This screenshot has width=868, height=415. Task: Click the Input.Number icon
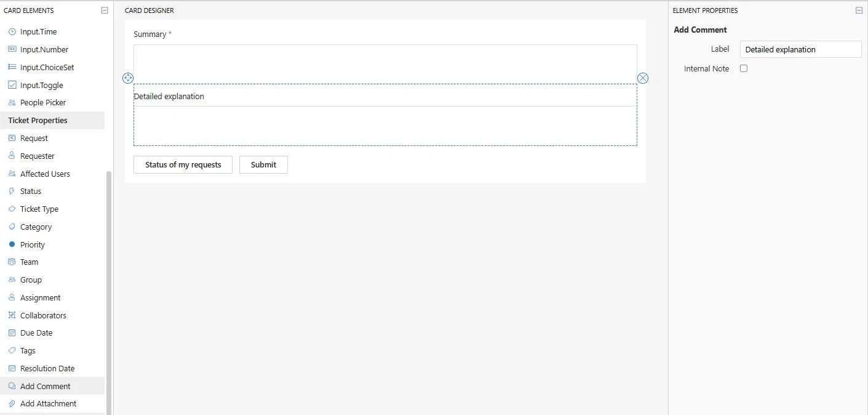pos(12,49)
